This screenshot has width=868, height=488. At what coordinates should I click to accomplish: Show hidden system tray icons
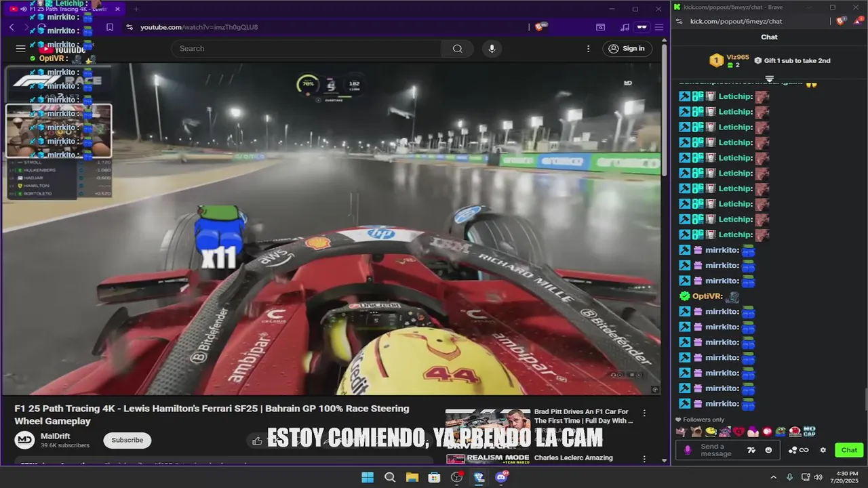pyautogui.click(x=773, y=477)
